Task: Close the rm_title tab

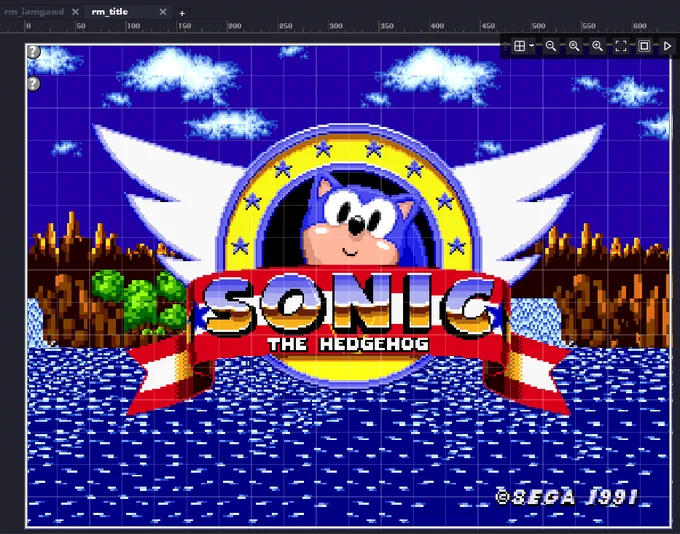Action: tap(163, 12)
